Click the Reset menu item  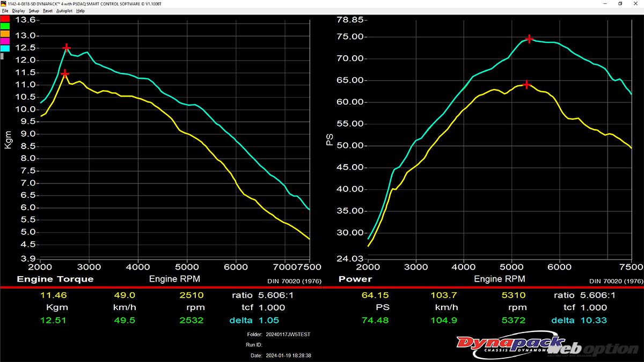(x=48, y=11)
